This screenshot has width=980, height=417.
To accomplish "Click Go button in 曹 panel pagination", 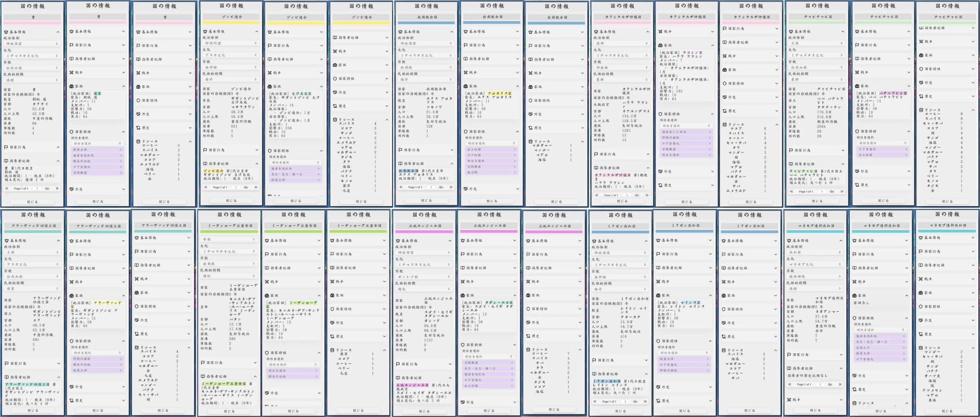I will coord(47,188).
